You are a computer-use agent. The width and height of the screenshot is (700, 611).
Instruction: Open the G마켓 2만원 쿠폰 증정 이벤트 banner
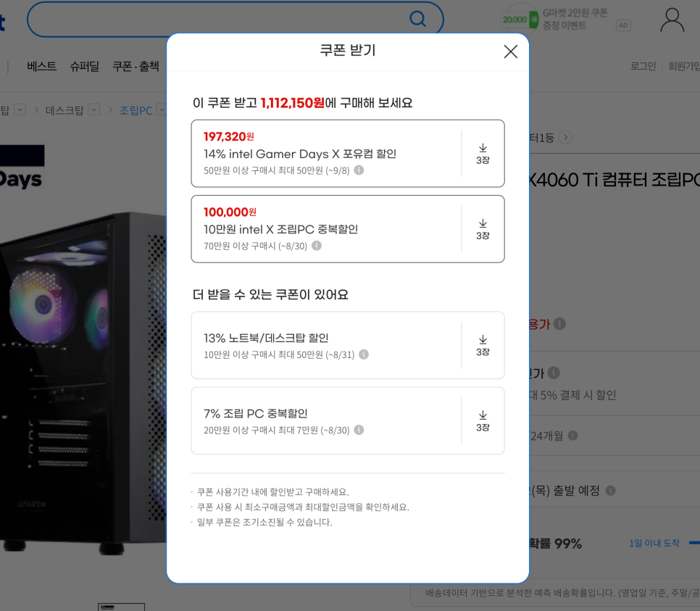pyautogui.click(x=555, y=19)
